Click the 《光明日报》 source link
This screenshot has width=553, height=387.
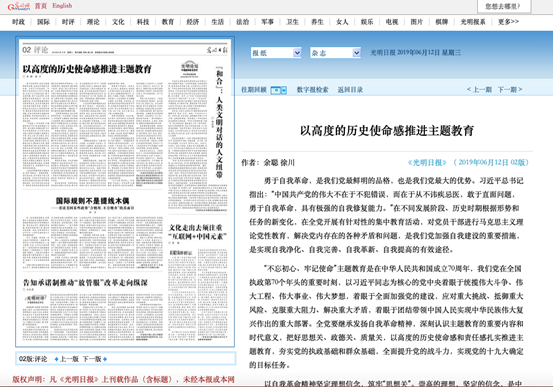[x=427, y=163]
